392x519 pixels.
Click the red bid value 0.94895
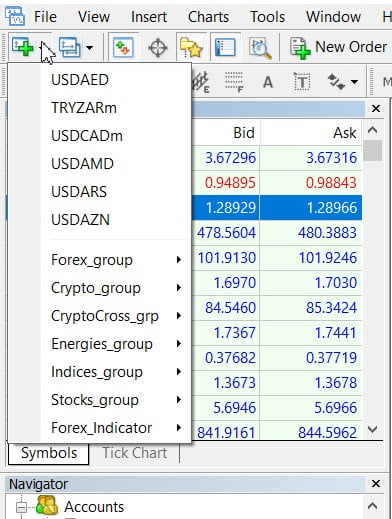[230, 183]
